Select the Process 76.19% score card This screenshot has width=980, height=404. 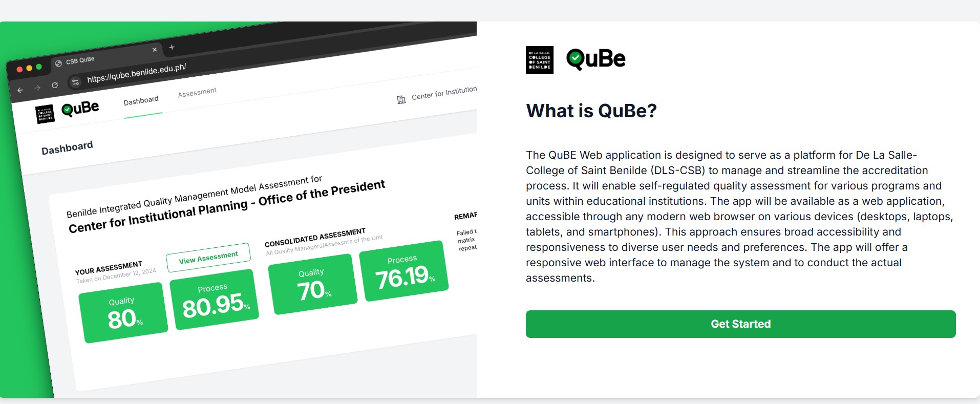pos(404,271)
